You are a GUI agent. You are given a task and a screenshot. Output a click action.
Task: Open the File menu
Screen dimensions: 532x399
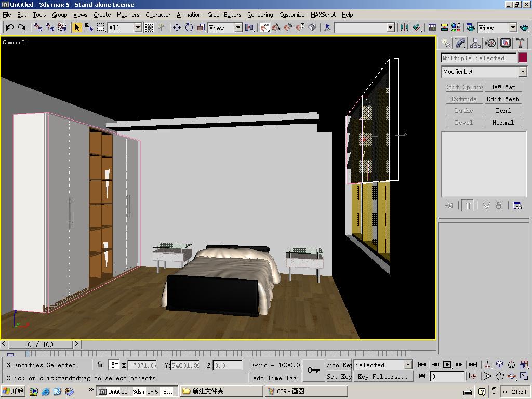7,15
